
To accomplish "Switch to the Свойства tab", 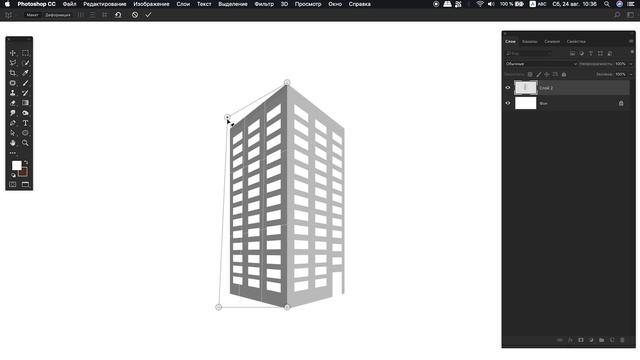I will point(576,42).
